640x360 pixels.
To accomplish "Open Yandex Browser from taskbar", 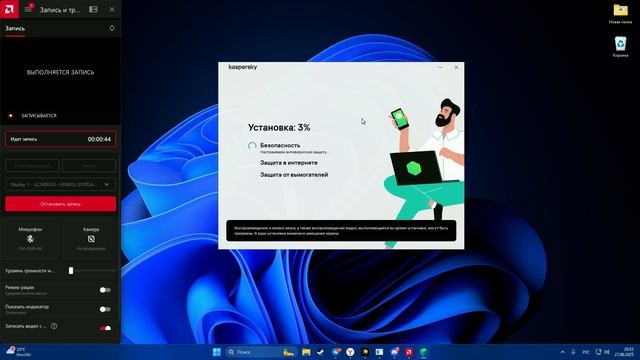I will click(x=350, y=352).
